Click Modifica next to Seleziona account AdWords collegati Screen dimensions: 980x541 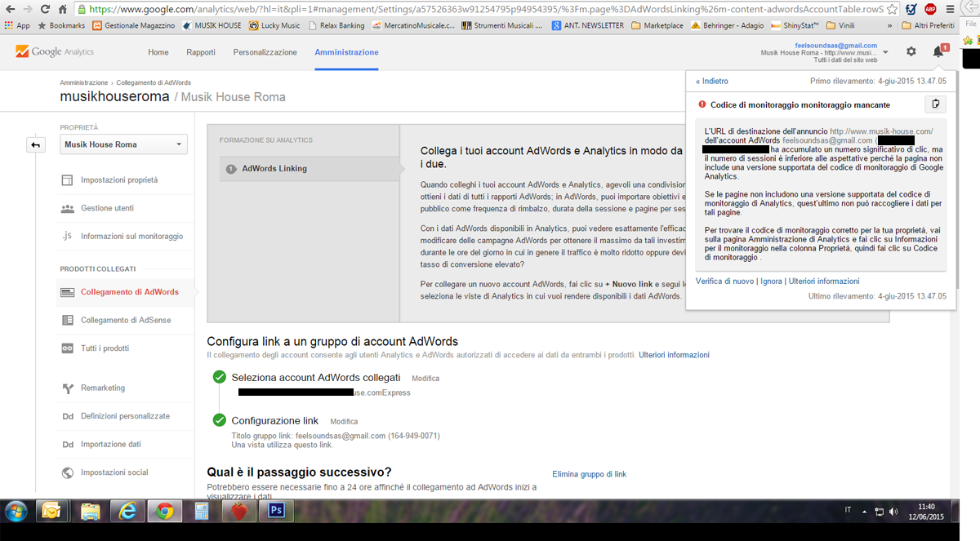point(425,379)
